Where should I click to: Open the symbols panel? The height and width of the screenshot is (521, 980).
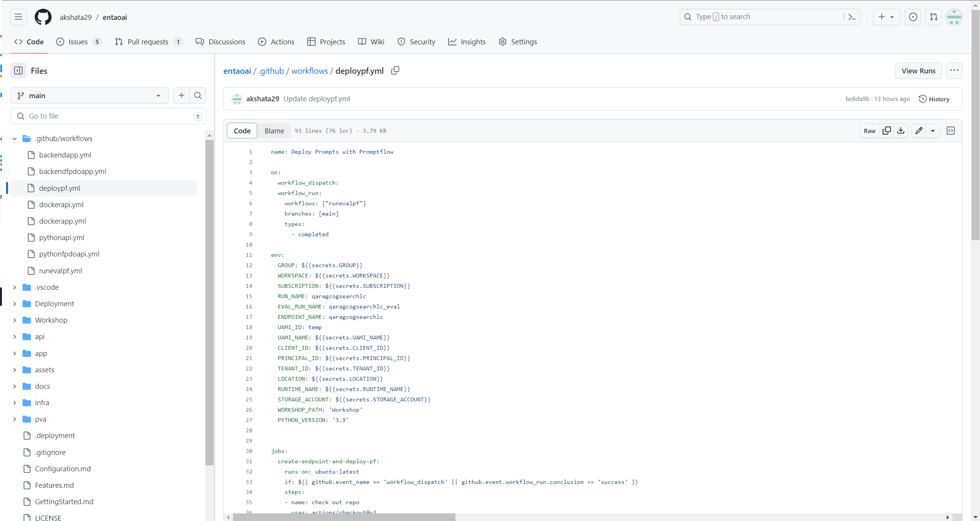(951, 131)
